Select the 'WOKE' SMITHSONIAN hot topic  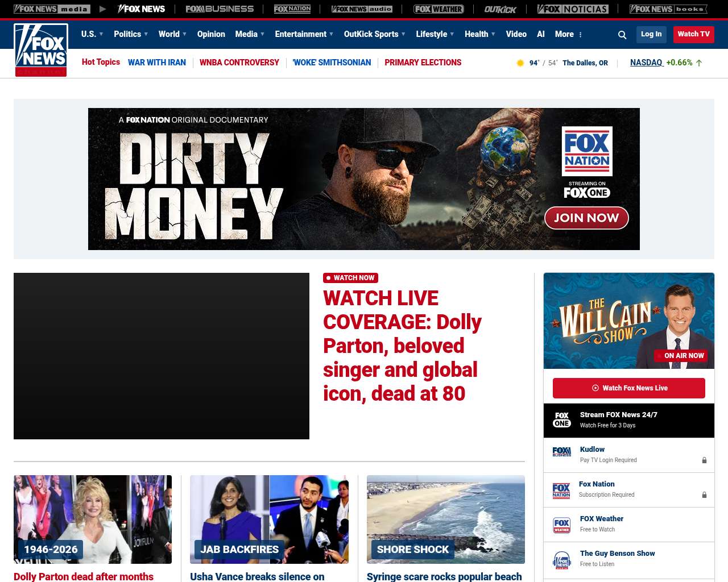[332, 63]
